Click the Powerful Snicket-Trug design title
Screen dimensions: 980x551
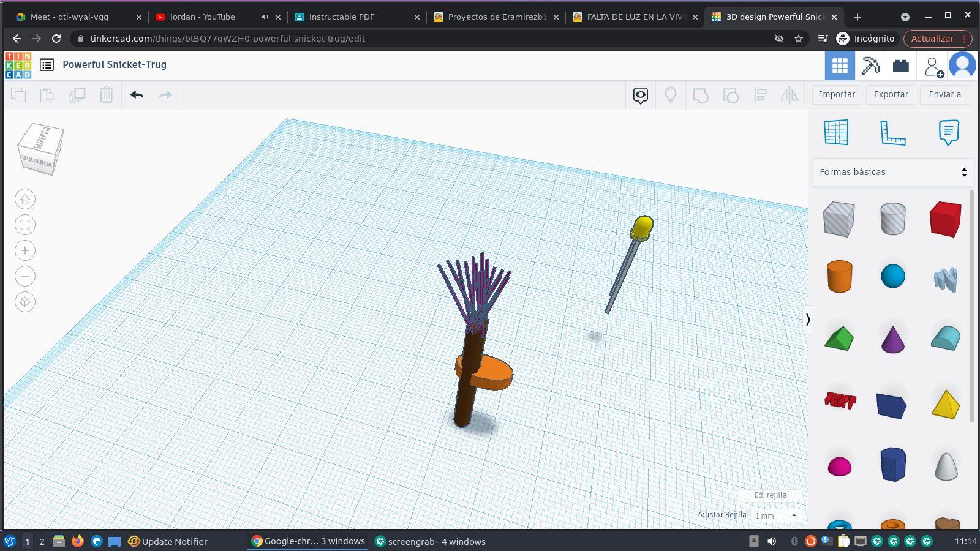coord(115,64)
